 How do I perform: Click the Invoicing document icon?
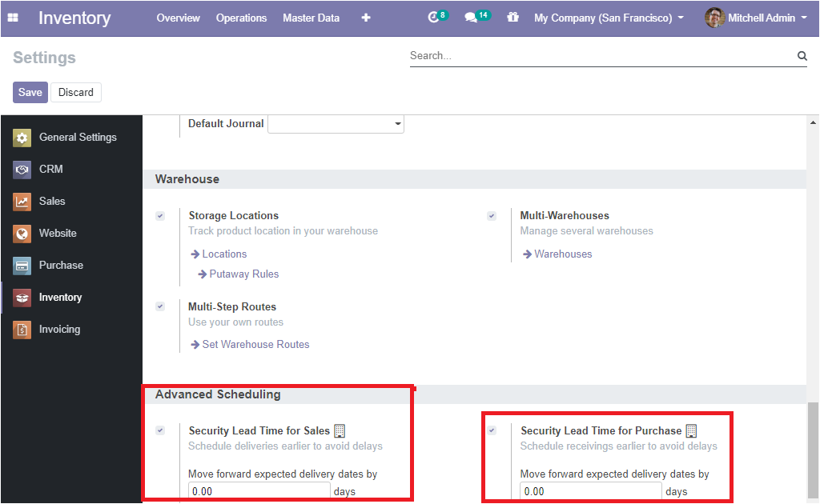coord(22,330)
